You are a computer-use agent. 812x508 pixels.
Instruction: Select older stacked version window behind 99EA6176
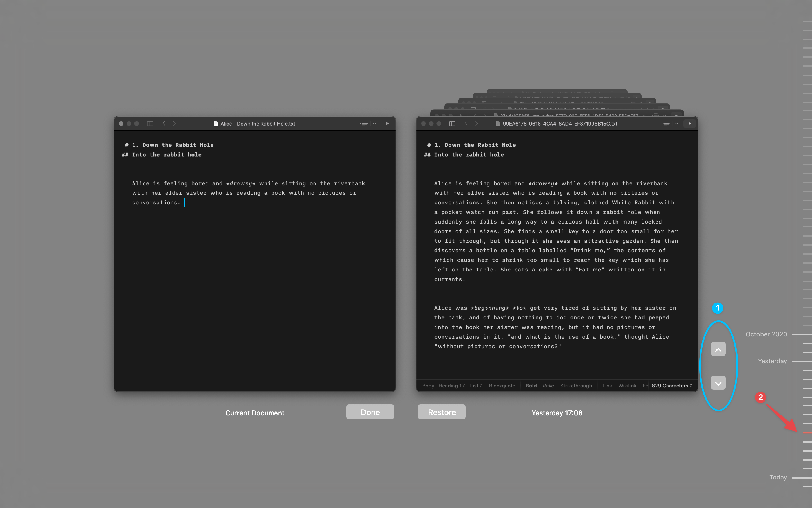pos(557,113)
